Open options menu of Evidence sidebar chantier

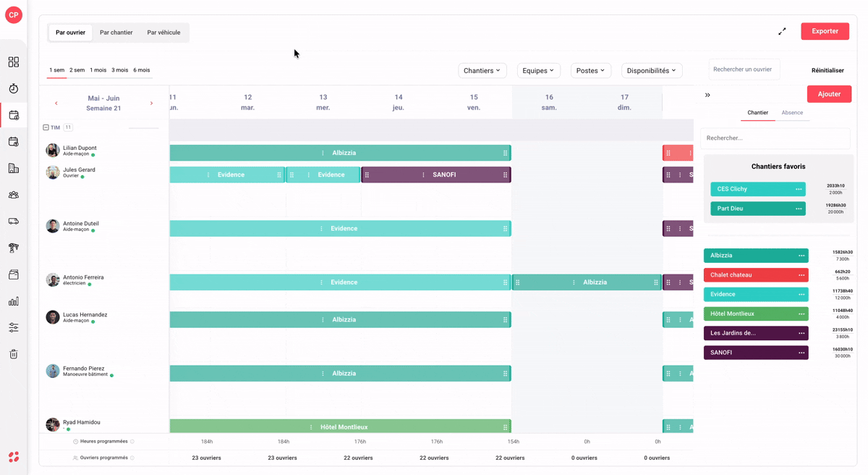[x=801, y=295]
